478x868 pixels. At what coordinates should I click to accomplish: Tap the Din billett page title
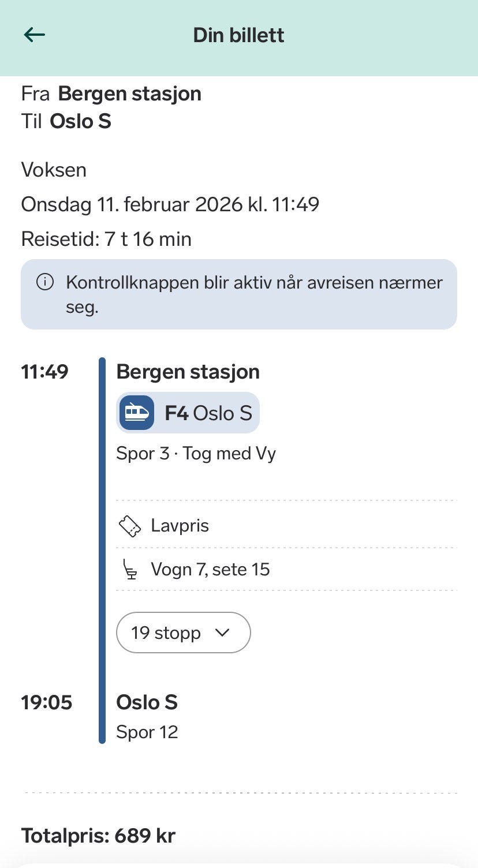pos(238,35)
